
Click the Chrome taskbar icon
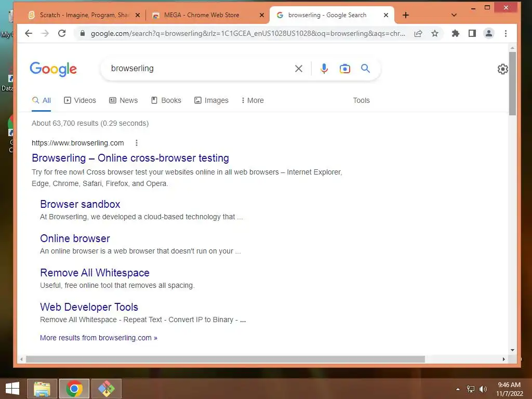click(74, 389)
